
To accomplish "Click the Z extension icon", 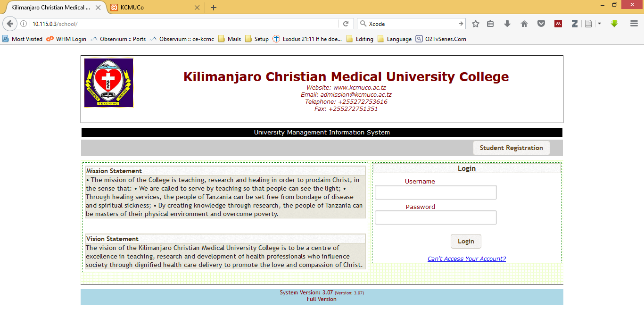I will (x=575, y=24).
